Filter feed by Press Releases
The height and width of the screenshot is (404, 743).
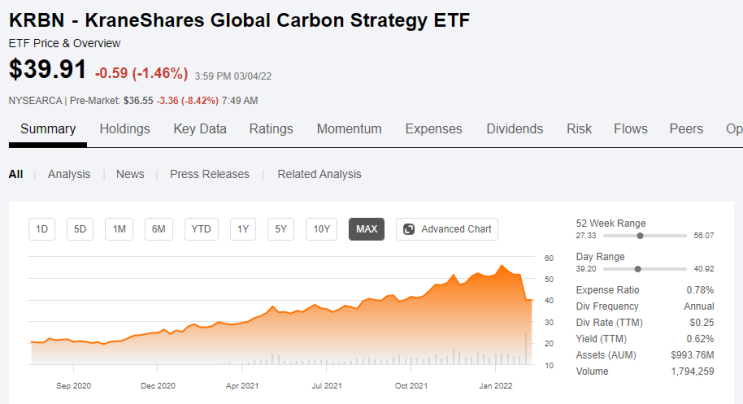pyautogui.click(x=209, y=174)
